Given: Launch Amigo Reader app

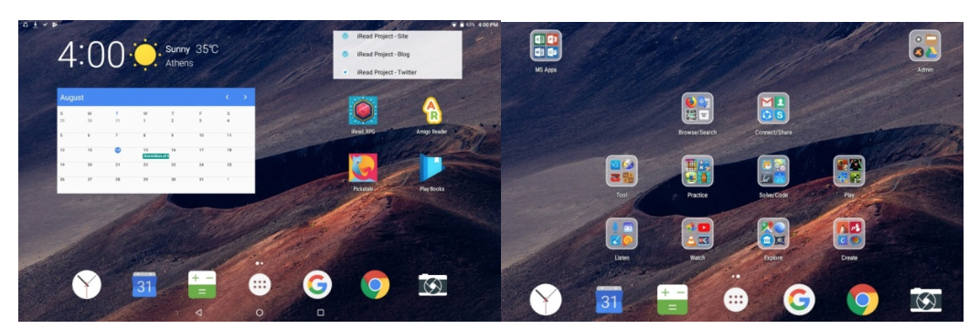Looking at the screenshot, I should 431,111.
